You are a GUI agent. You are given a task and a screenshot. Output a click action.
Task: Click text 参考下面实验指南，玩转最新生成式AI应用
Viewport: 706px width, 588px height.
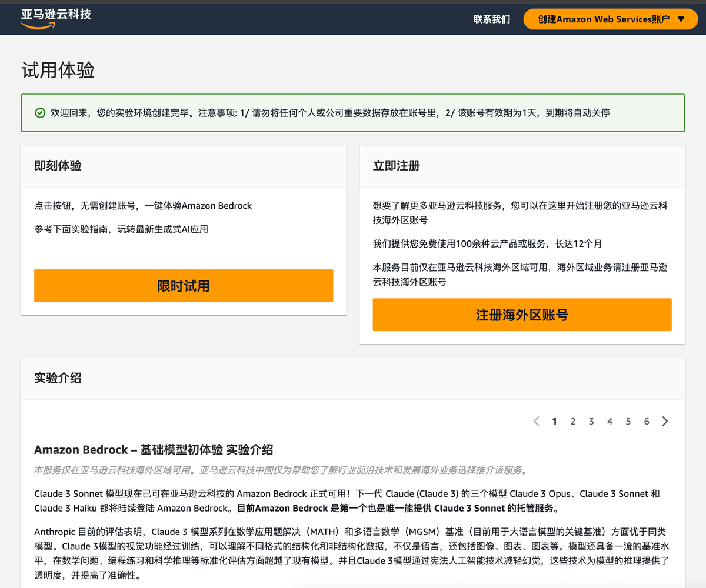click(x=121, y=229)
